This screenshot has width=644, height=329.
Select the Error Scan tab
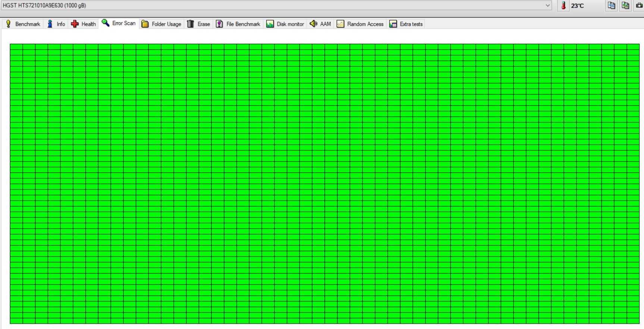tap(119, 23)
